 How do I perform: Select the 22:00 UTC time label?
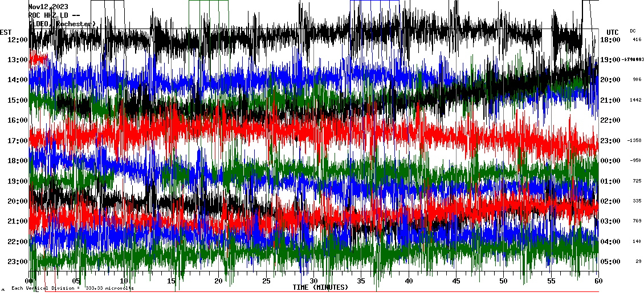610,120
